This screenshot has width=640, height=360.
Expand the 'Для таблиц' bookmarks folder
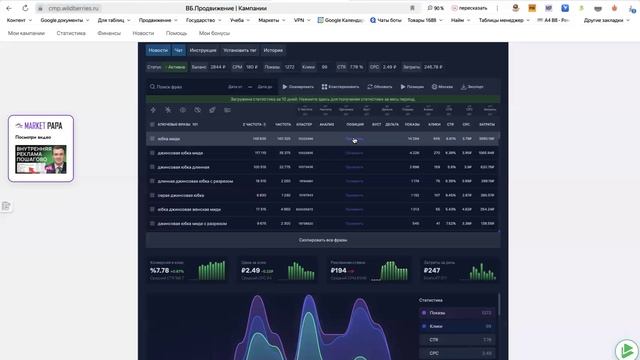(114, 20)
